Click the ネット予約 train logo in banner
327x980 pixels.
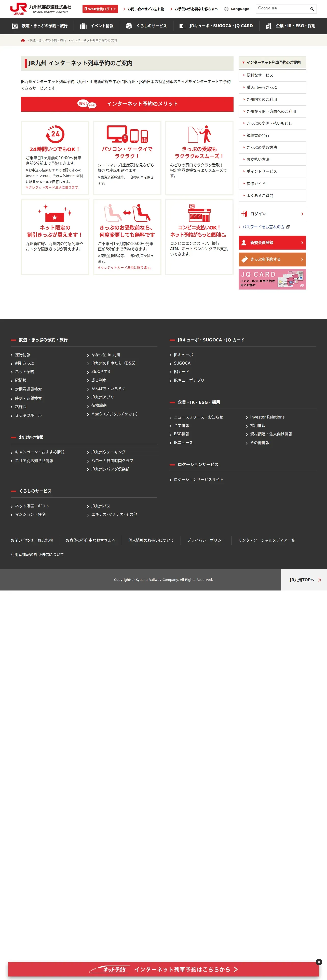pos(110,969)
